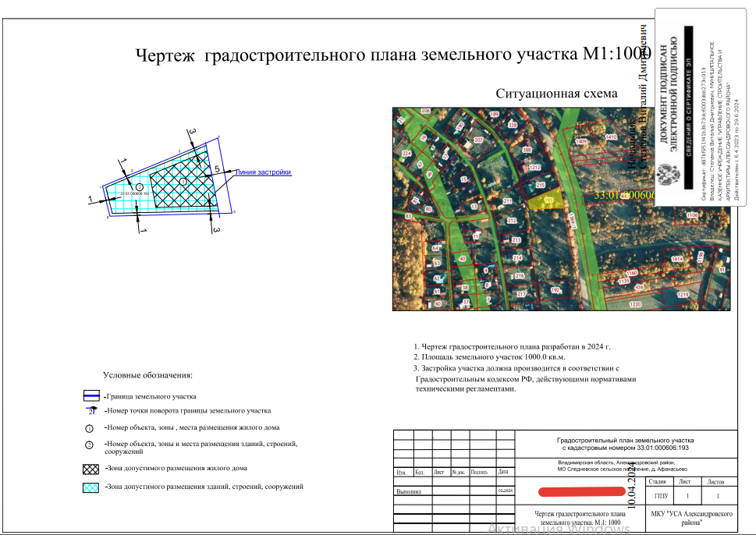Select the black crosshatch house zone legend swatch
756x535 pixels.
click(x=91, y=469)
